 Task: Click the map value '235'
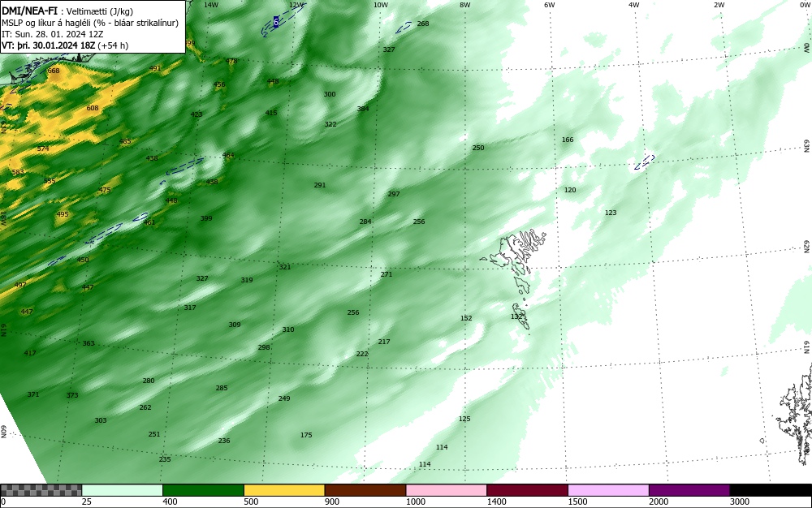point(165,459)
